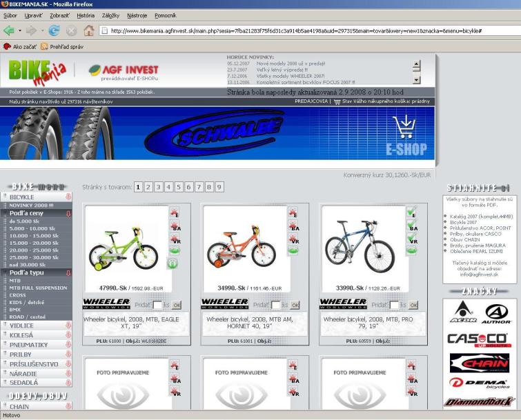This screenshot has width=521, height=420.
Task: Click the Reload page icon
Action: (53, 31)
